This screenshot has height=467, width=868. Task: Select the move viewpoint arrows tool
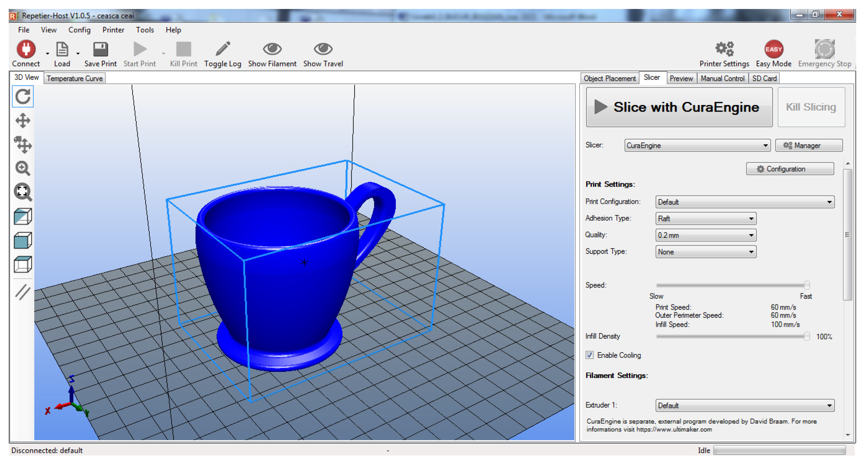coord(22,120)
